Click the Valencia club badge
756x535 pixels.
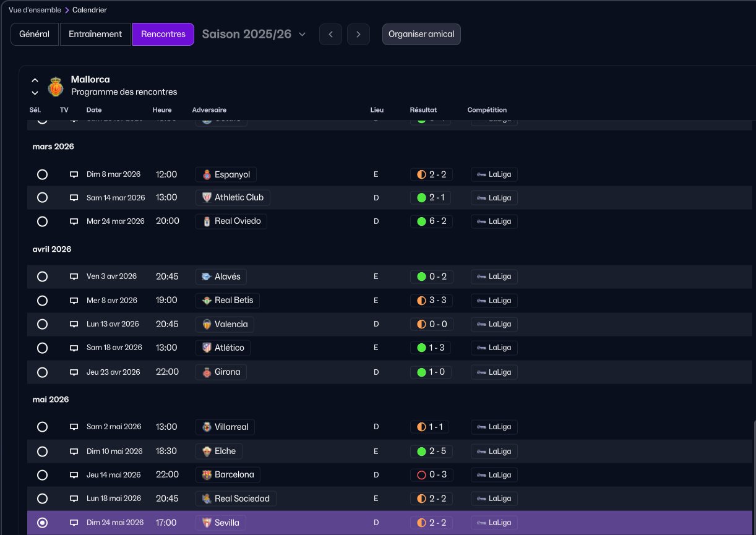tap(207, 324)
